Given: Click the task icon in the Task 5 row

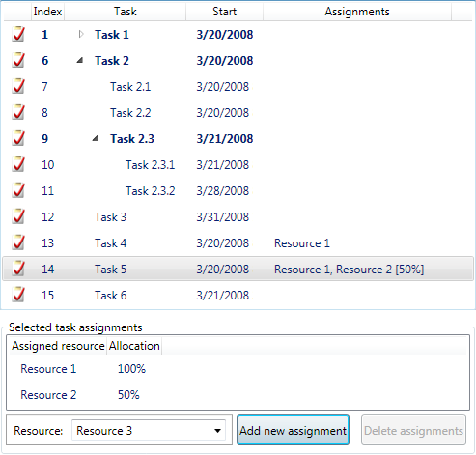Looking at the screenshot, I should click(x=18, y=269).
